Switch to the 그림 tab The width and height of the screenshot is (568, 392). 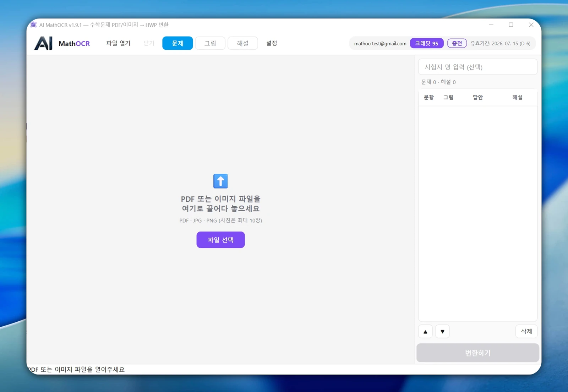(x=210, y=43)
